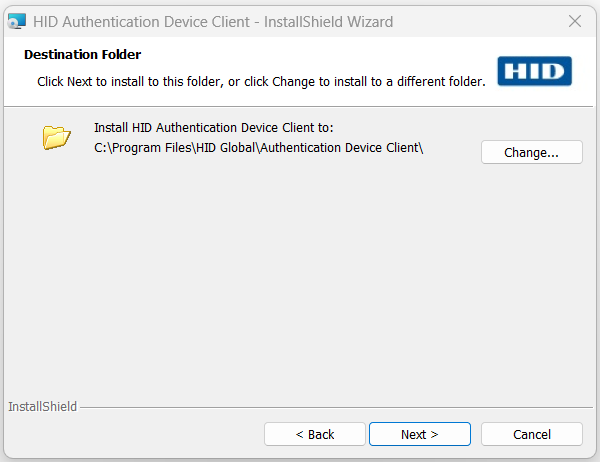Proceed by clicking Next
Screen dimensions: 600x462
(420, 434)
